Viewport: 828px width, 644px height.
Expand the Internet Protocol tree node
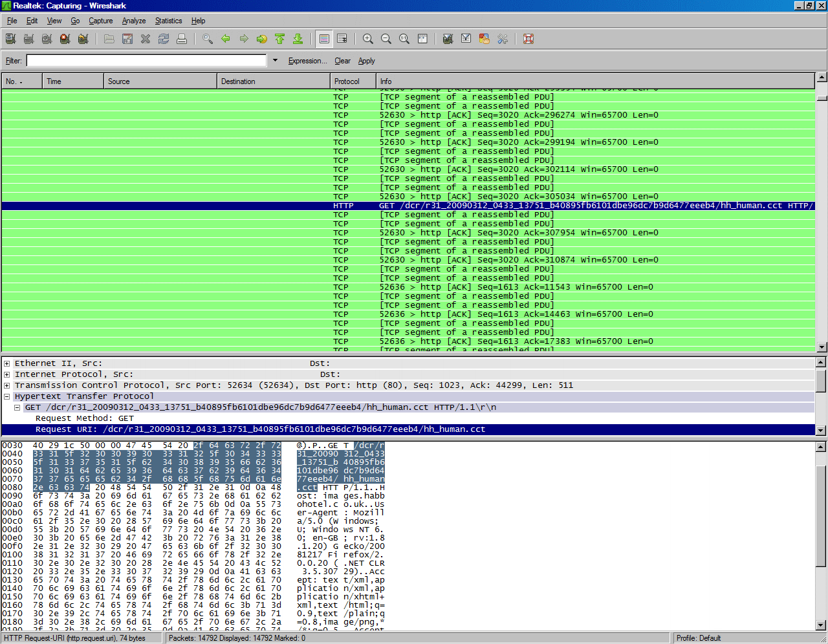point(7,374)
